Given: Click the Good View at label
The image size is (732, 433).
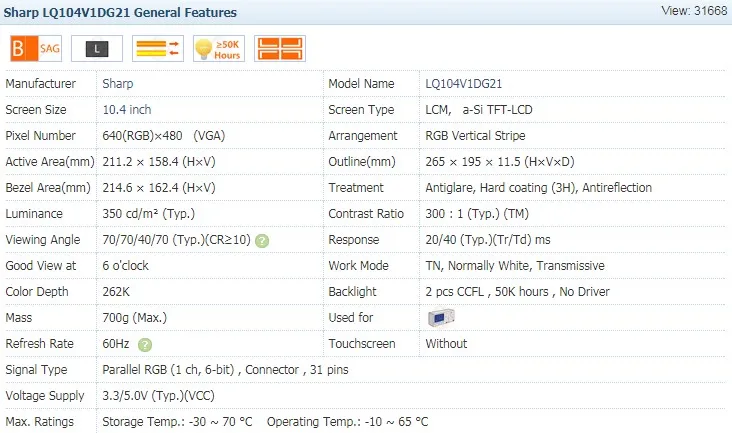Looking at the screenshot, I should 41,266.
